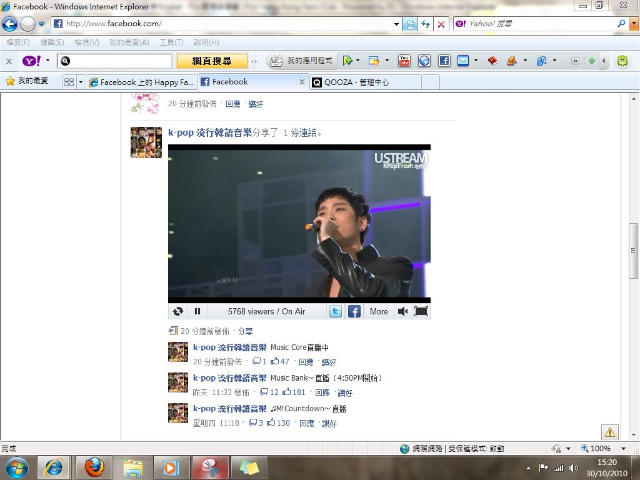This screenshot has width=640, height=480.
Task: Click the 47 likes count on Music Core post
Action: click(x=280, y=362)
